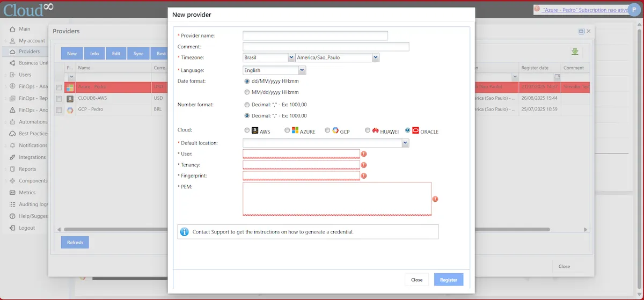This screenshot has height=300, width=644.
Task: Check the Azure - Pedro row checkbox
Action: point(59,87)
